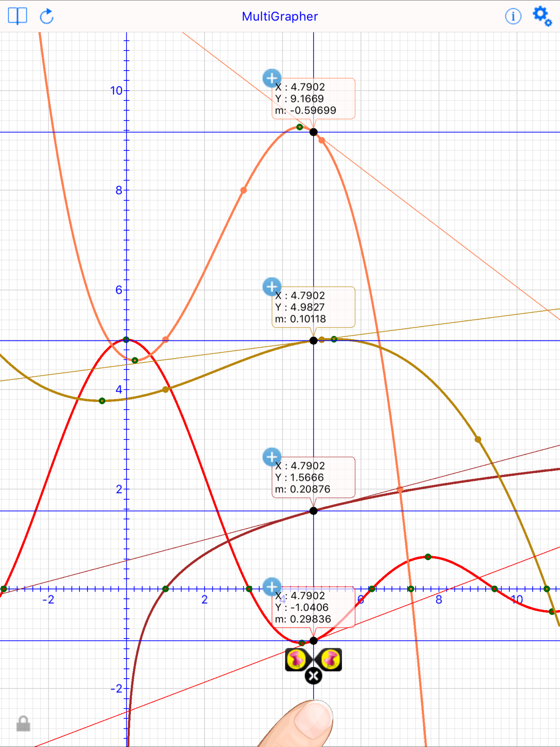Expand plus button on Y: 1.5666 label
This screenshot has height=747, width=560.
[x=272, y=457]
